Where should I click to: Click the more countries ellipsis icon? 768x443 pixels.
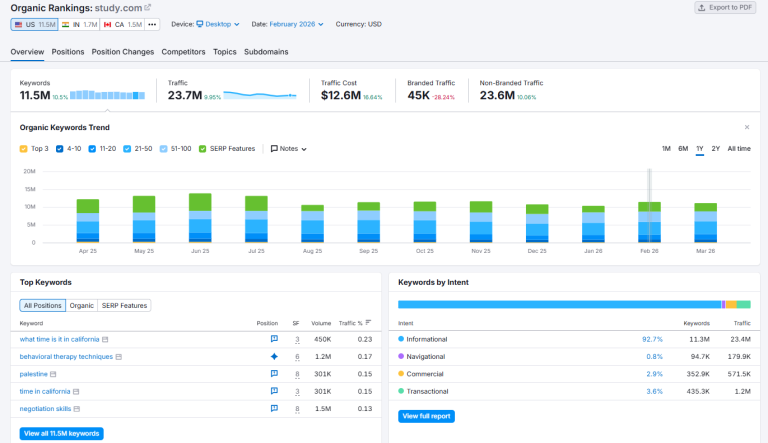(152, 24)
